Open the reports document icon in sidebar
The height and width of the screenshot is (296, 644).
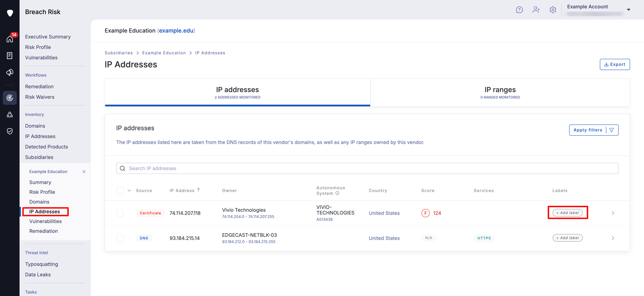click(10, 56)
